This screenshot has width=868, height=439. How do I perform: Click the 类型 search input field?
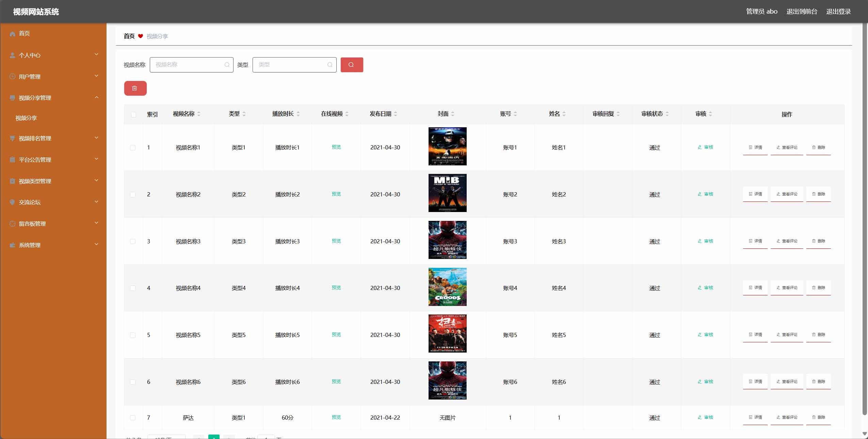(x=294, y=65)
